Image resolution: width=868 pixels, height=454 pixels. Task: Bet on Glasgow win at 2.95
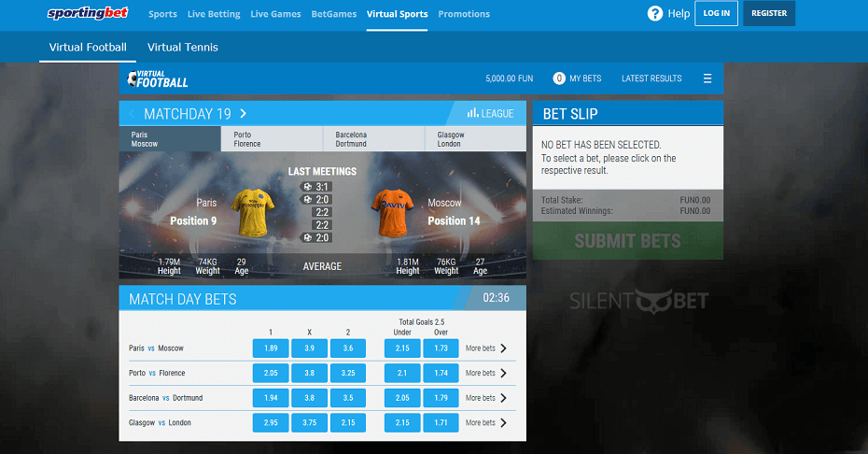271,423
